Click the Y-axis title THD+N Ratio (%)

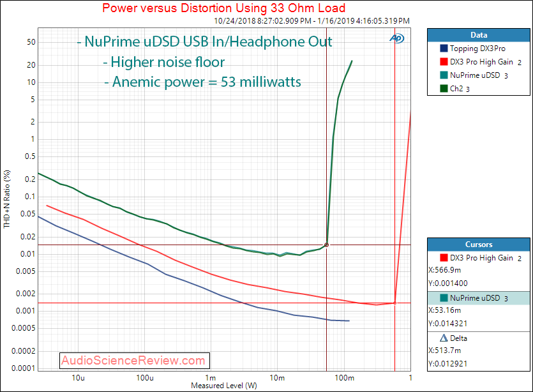click(7, 199)
